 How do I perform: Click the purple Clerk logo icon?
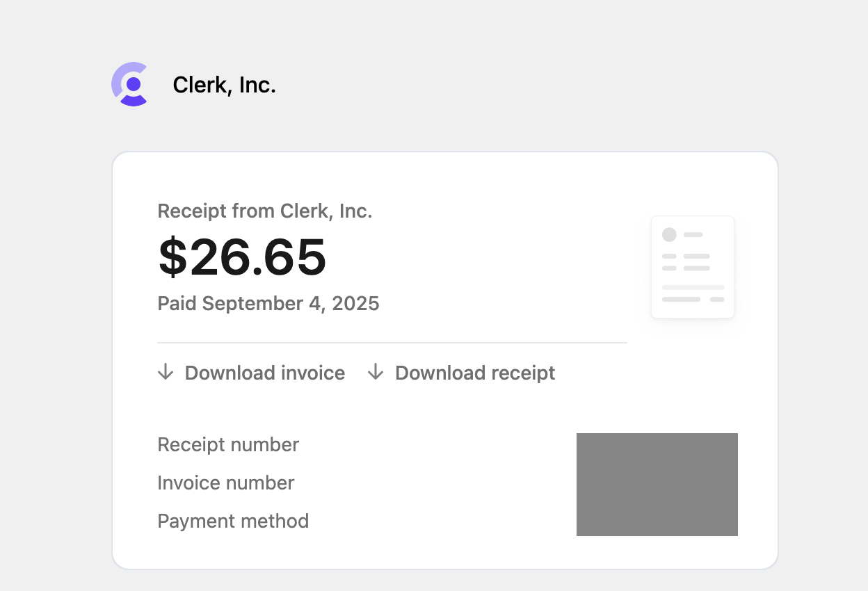130,84
